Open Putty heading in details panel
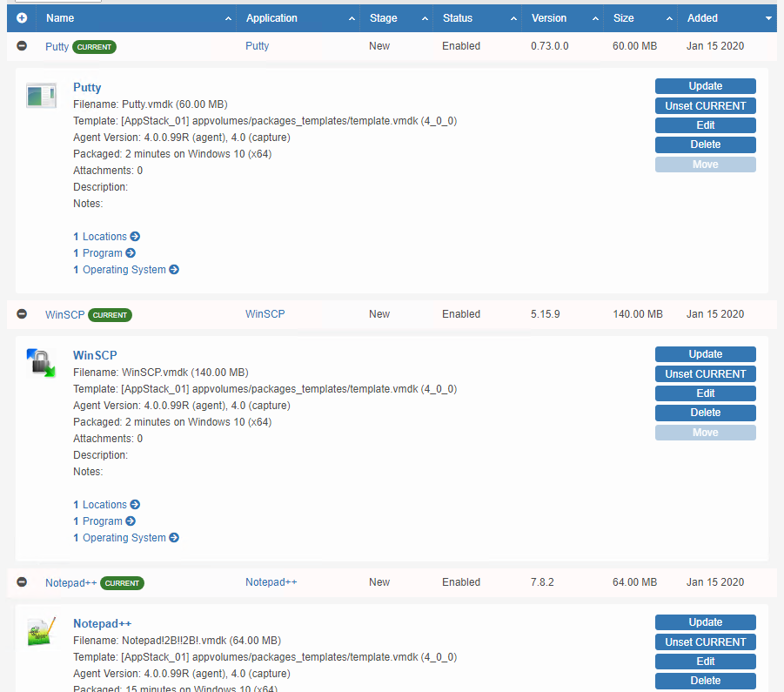Screen dimensions: 784x692 point(87,88)
